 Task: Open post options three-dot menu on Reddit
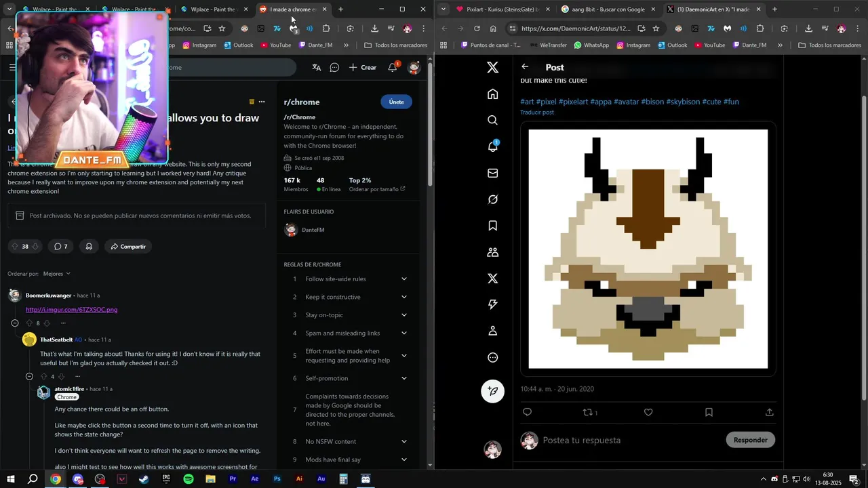coord(262,102)
